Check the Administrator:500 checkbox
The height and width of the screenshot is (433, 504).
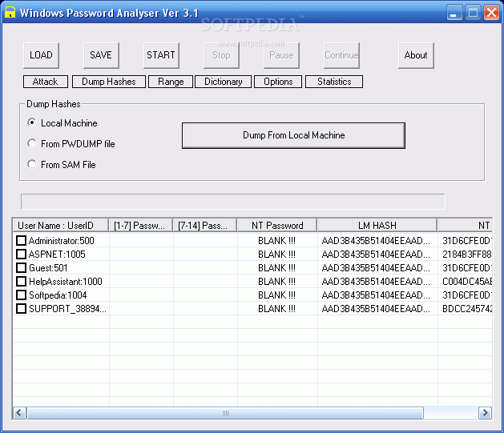21,240
